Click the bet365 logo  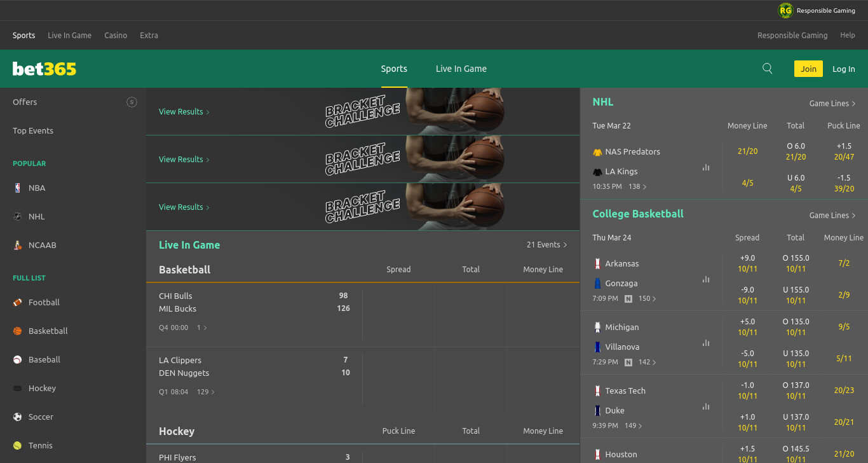(44, 69)
